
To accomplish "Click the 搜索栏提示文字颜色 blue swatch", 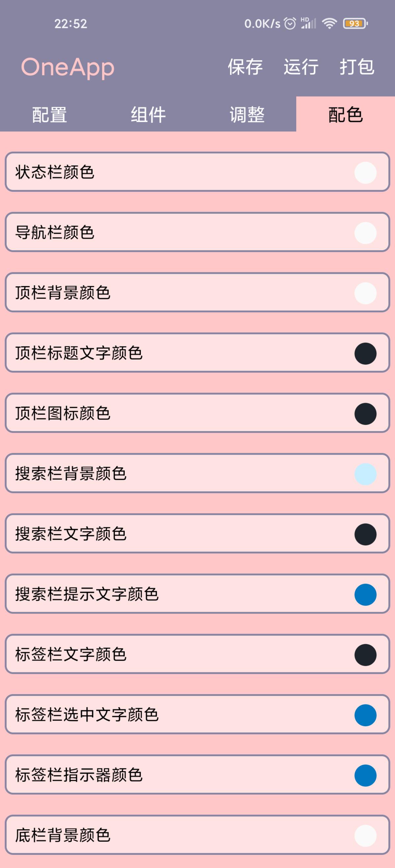I will point(365,594).
